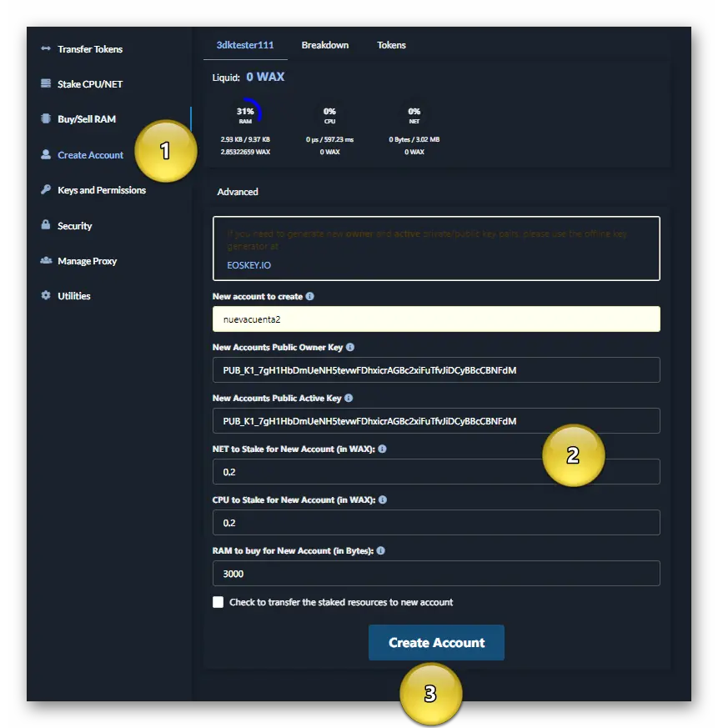Open Stake CPU/NET in the sidebar
718x728 pixels.
(90, 84)
